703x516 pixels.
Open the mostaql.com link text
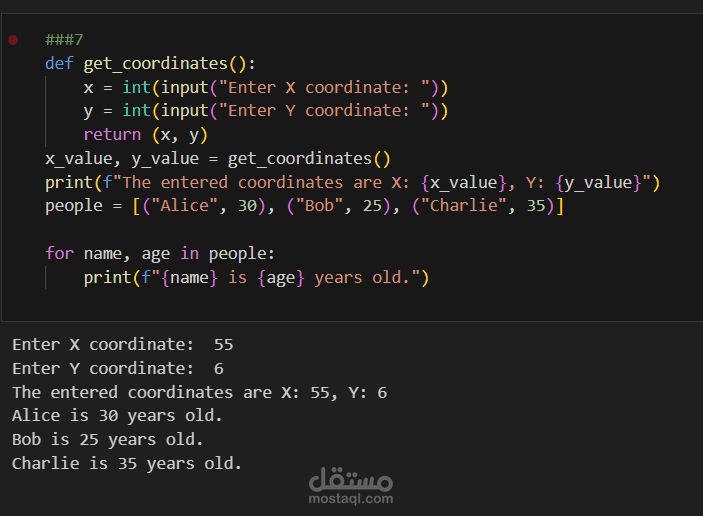351,499
